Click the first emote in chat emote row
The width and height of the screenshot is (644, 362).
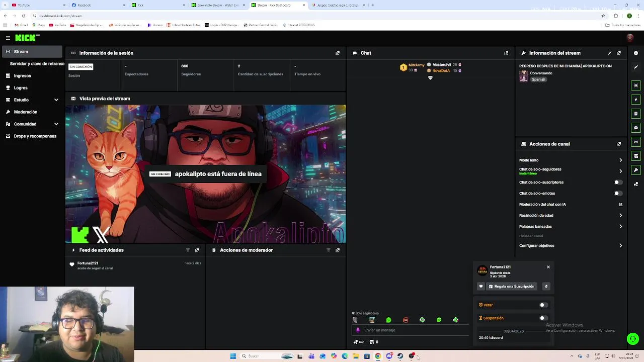pyautogui.click(x=355, y=320)
